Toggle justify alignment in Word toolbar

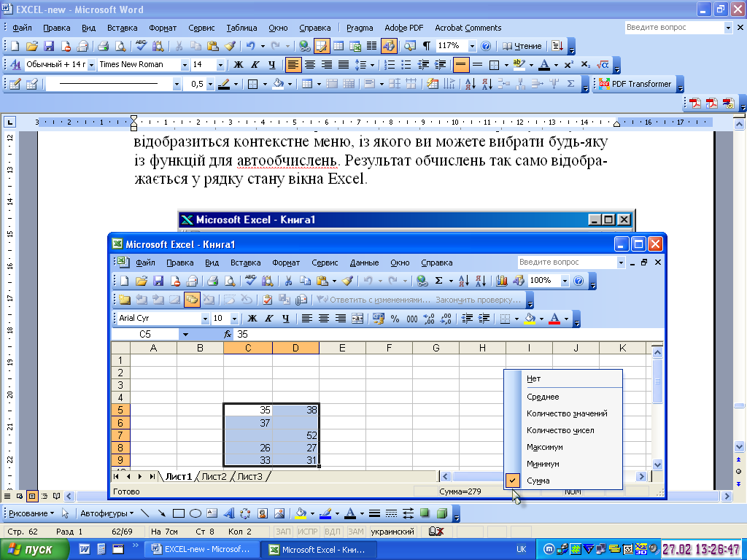(344, 65)
